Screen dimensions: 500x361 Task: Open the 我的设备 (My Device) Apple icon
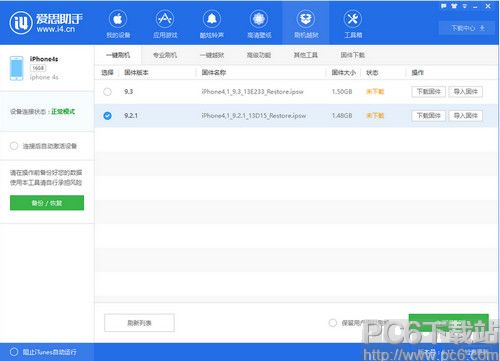pos(118,19)
